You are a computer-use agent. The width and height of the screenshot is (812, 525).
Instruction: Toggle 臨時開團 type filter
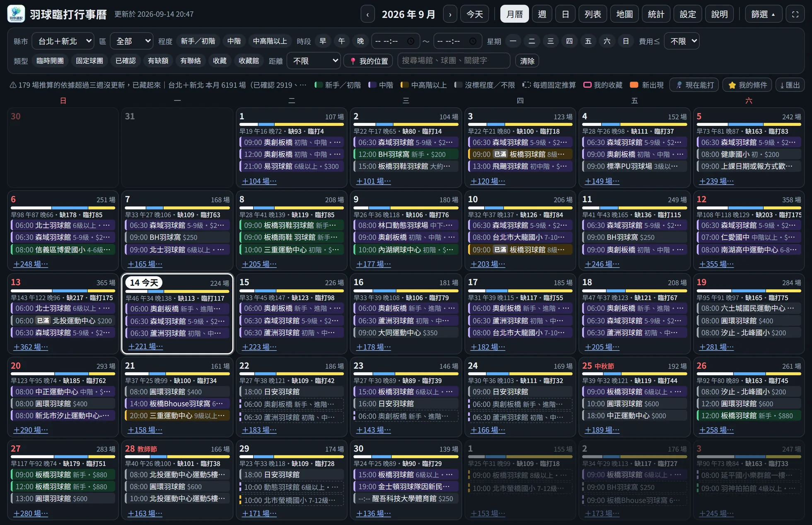click(x=50, y=61)
